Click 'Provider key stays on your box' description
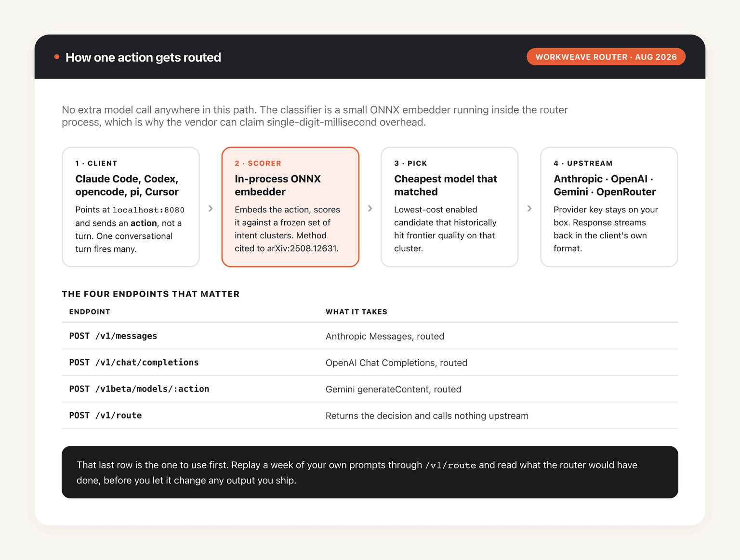 tap(606, 229)
